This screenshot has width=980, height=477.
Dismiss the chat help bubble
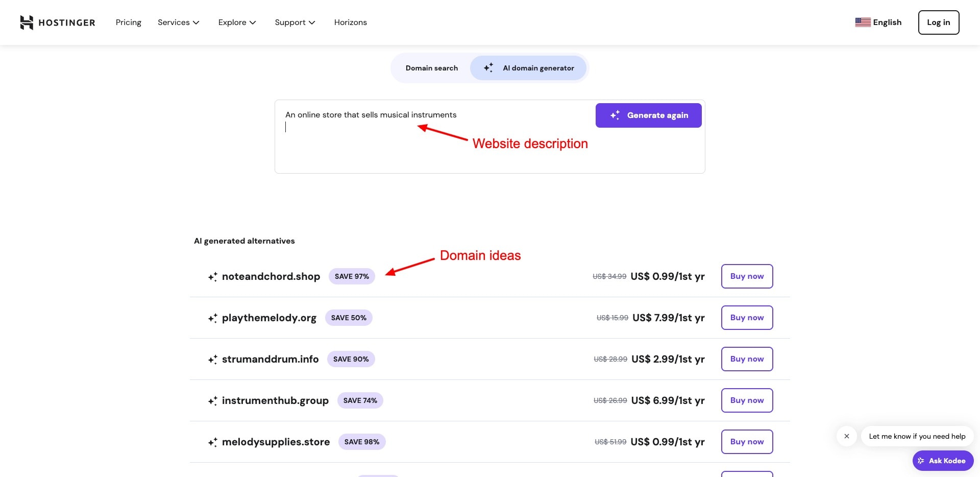(846, 436)
